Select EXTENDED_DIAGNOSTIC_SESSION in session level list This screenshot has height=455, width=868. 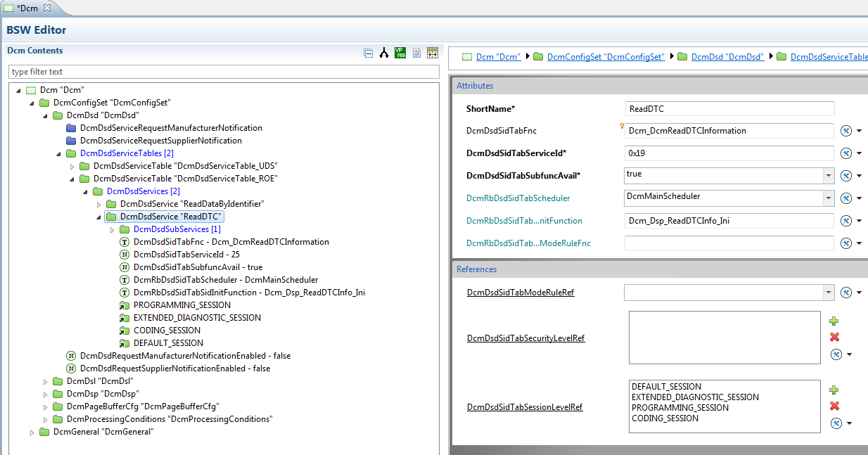[x=695, y=397]
